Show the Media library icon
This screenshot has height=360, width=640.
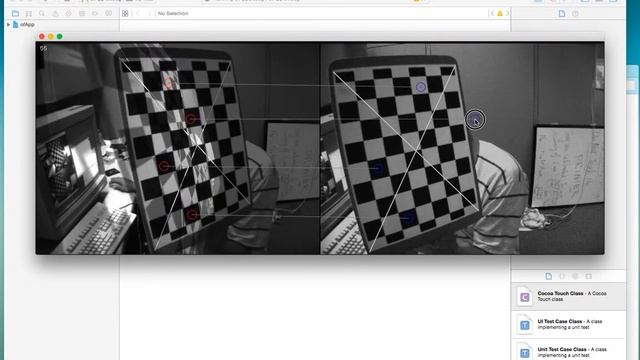[589, 276]
